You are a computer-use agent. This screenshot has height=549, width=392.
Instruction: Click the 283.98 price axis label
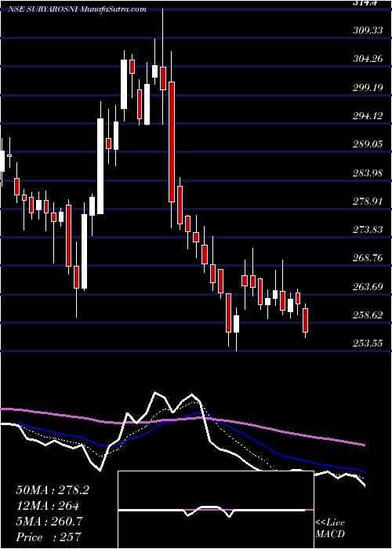pos(367,173)
